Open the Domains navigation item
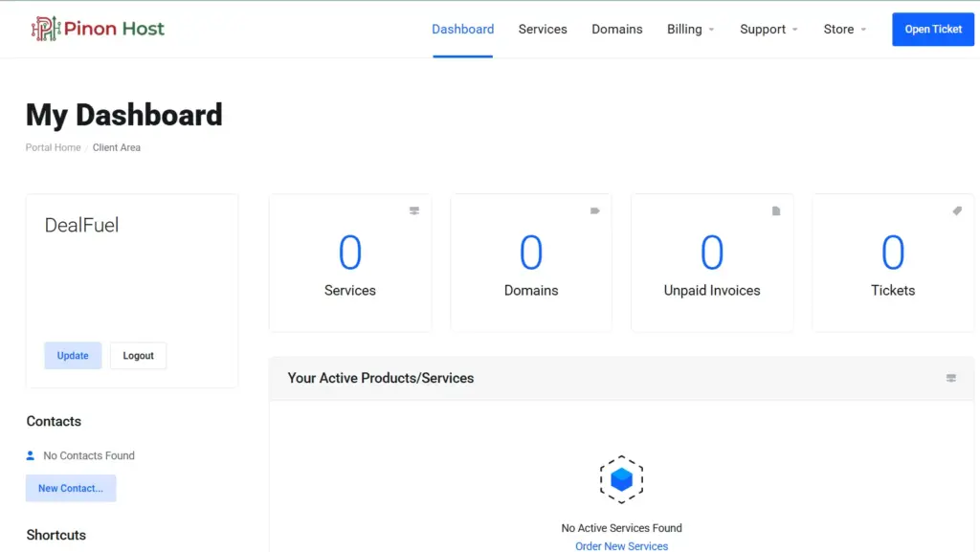 pyautogui.click(x=616, y=29)
